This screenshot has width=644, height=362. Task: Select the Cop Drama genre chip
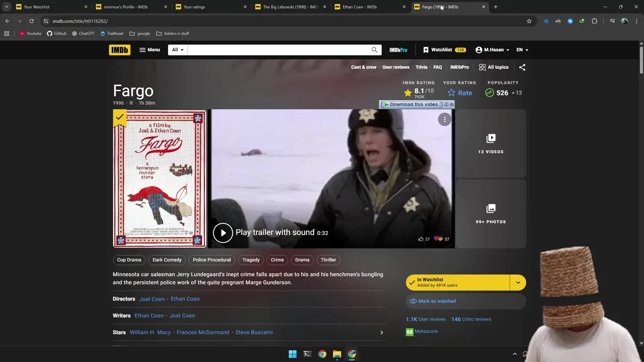129,260
